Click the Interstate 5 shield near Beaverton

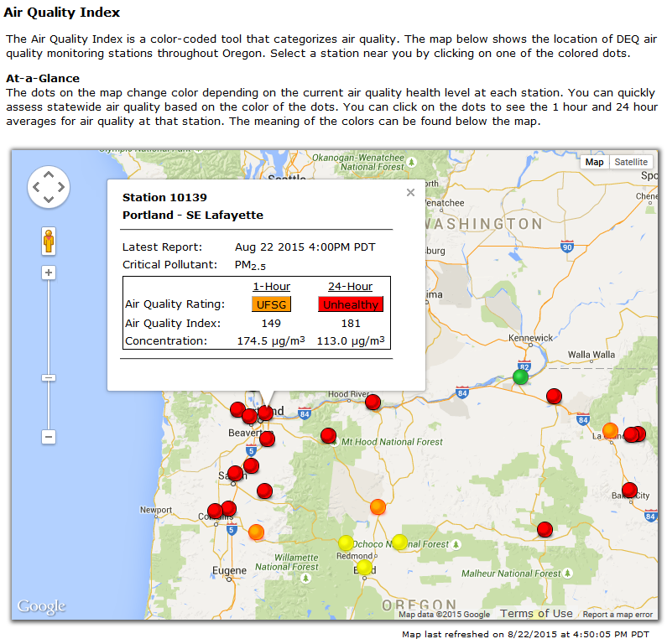(251, 450)
